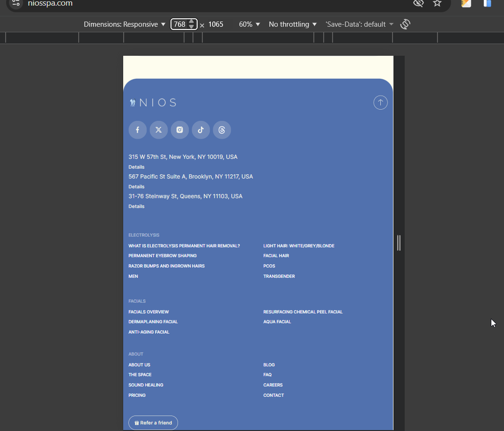Click the Facebook social icon

[138, 130]
